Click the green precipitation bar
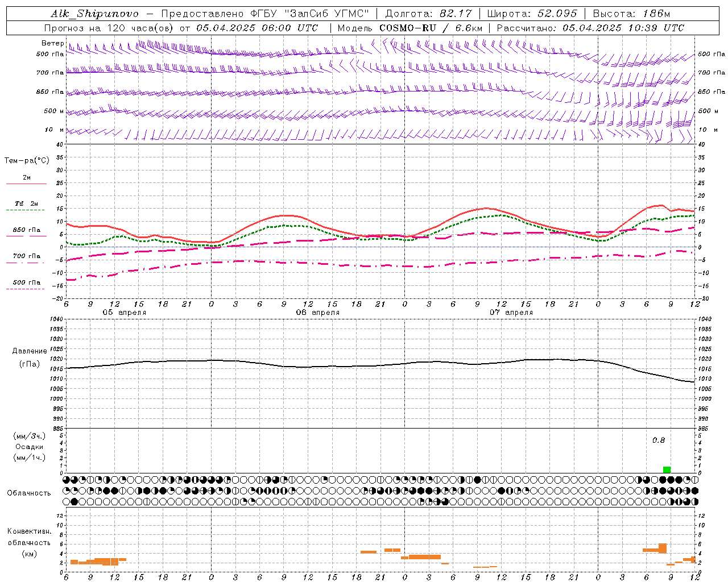Viewport: 728px width, 582px height. tap(667, 469)
